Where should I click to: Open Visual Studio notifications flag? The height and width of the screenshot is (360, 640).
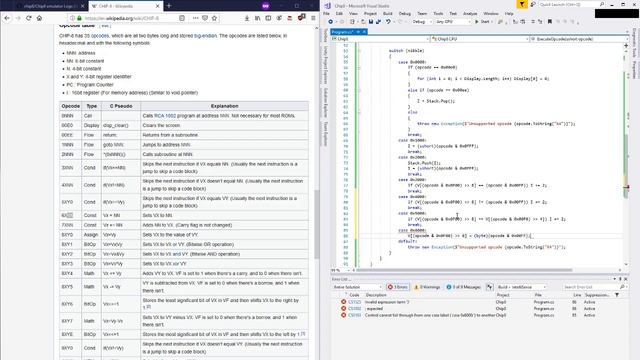point(522,4)
